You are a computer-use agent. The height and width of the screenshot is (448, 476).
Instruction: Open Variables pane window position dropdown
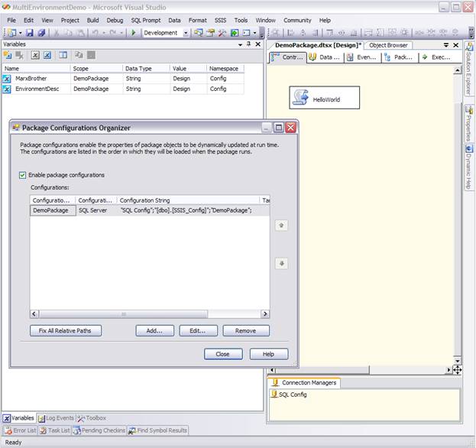[x=240, y=44]
